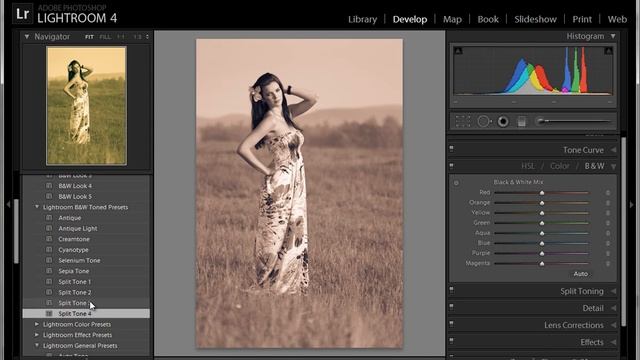This screenshot has width=640, height=360.
Task: Click the Lr application logo
Action: [x=22, y=13]
